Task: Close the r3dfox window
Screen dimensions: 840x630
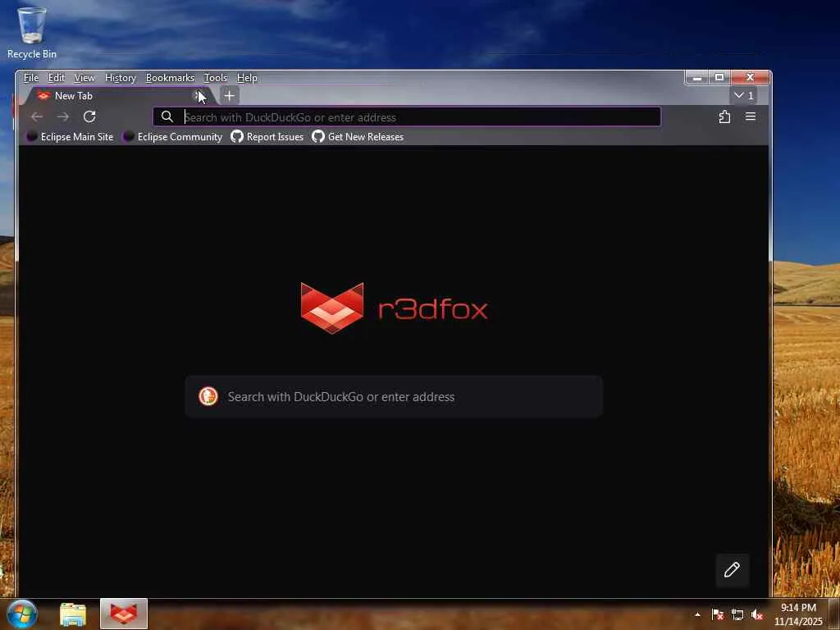Action: (750, 78)
